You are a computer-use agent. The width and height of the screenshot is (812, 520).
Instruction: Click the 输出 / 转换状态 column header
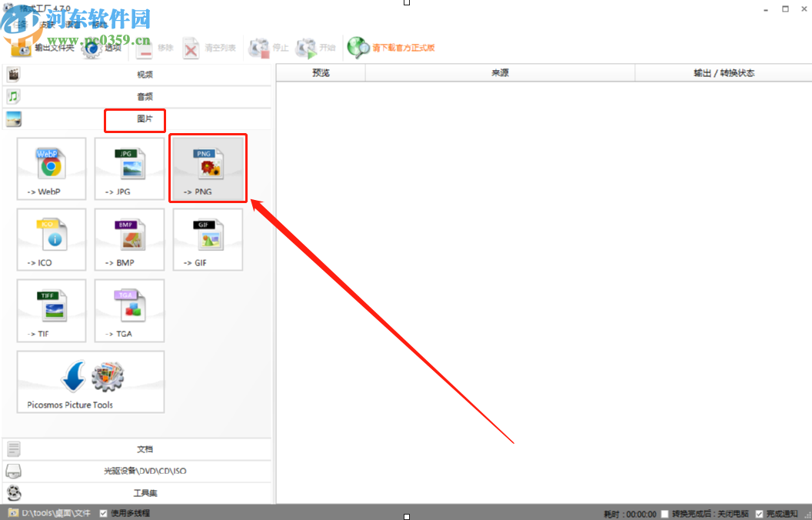click(x=724, y=73)
